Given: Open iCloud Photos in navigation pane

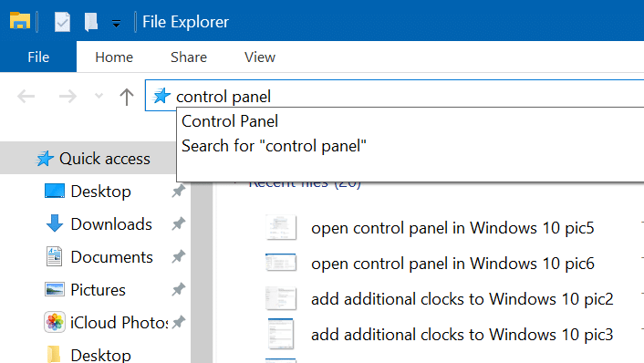Looking at the screenshot, I should [x=119, y=323].
